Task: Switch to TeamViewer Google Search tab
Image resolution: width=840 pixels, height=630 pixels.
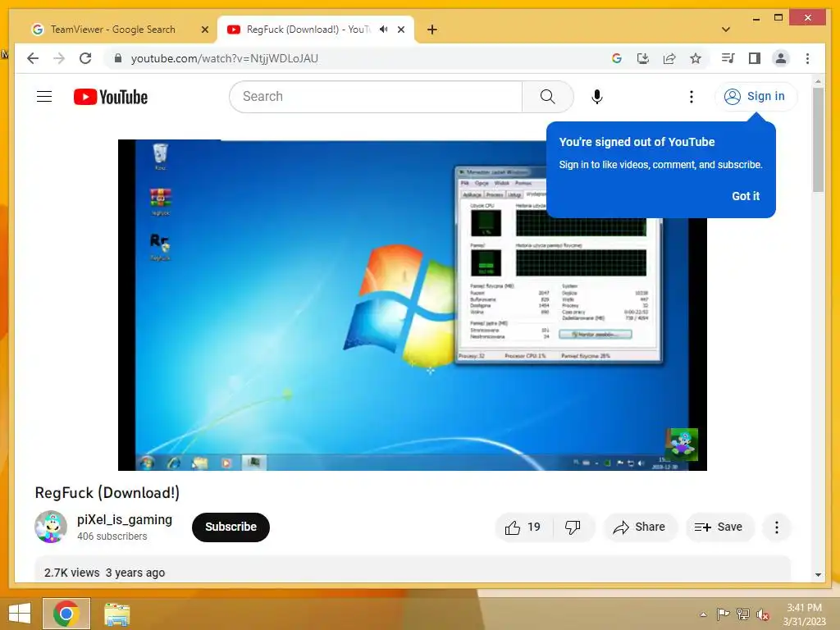Action: [113, 30]
